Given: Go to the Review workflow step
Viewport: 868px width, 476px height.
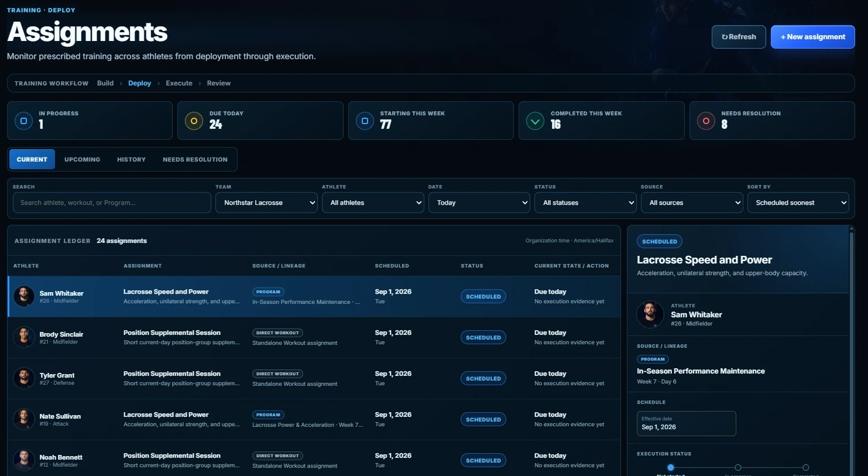Looking at the screenshot, I should pos(219,83).
